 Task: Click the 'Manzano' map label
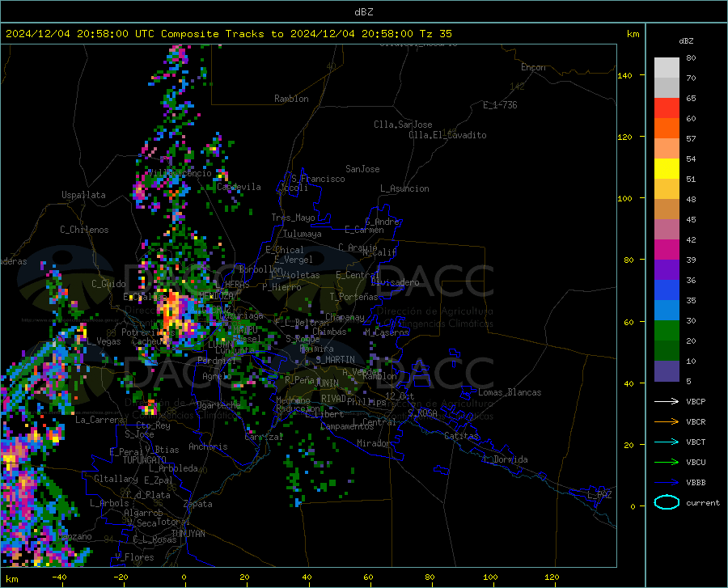74,536
